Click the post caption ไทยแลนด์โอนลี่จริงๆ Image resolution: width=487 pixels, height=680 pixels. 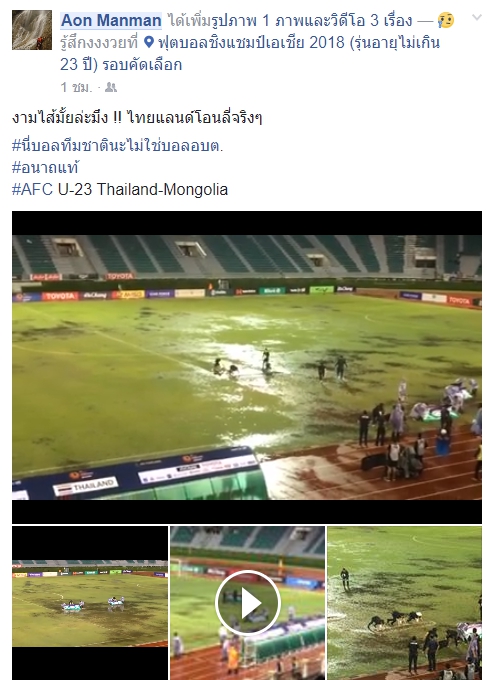click(x=195, y=118)
